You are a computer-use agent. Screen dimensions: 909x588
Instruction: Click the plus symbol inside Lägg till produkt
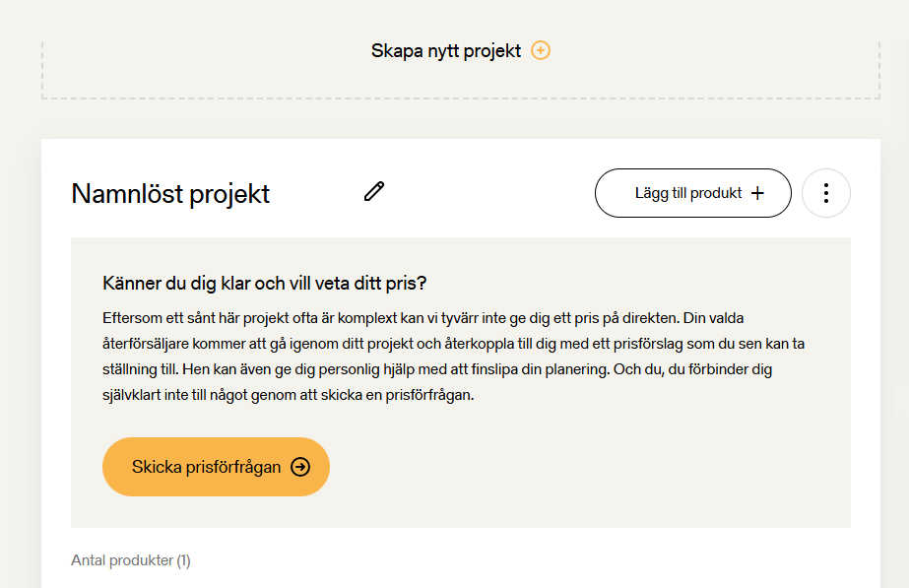click(757, 193)
